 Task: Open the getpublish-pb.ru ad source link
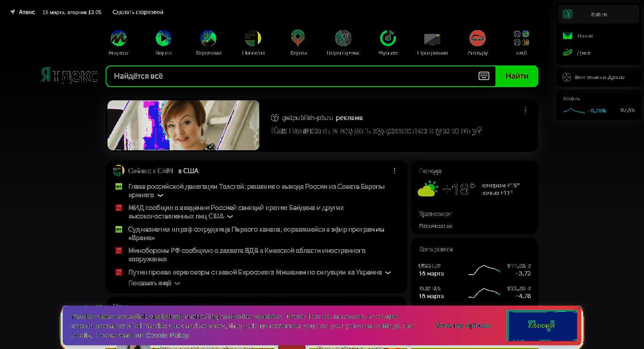pos(307,118)
